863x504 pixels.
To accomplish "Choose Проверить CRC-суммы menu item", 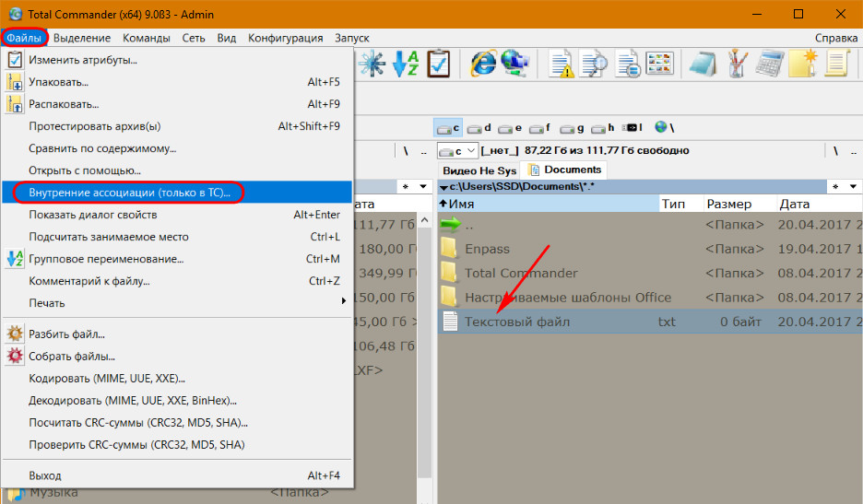I will coord(177,445).
